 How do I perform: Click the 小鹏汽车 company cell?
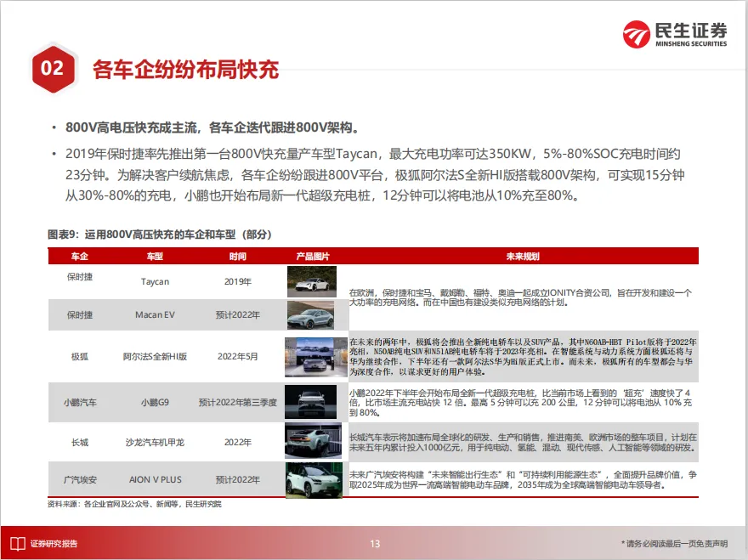click(80, 402)
